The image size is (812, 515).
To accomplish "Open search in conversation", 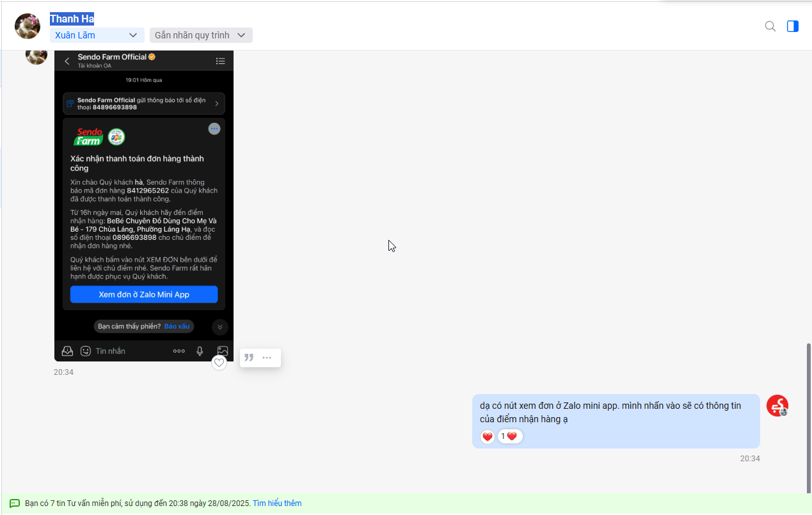I will 770,26.
